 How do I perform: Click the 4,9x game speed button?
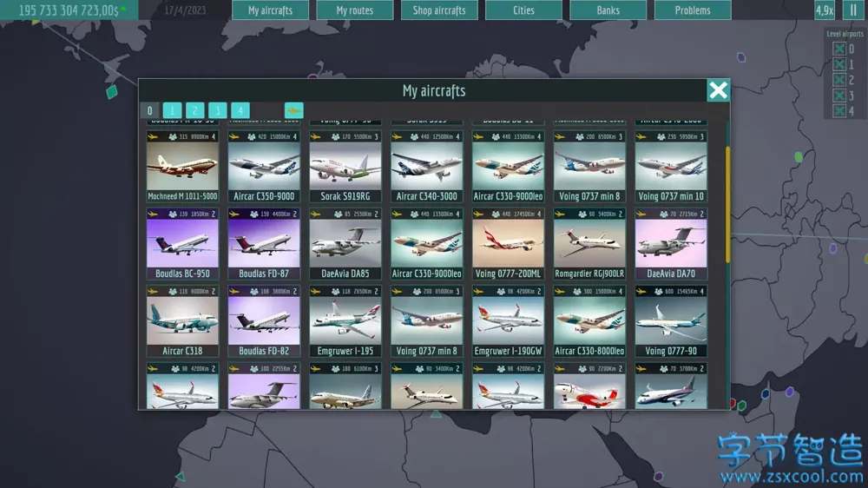coord(825,10)
